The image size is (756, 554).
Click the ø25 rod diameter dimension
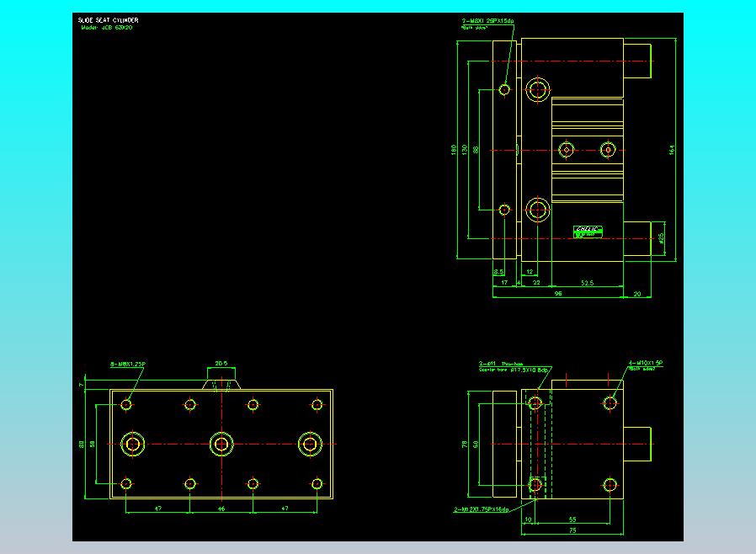[661, 238]
